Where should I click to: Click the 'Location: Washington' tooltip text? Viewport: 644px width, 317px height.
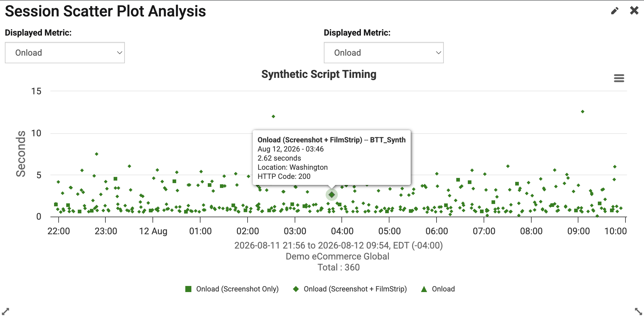[293, 167]
